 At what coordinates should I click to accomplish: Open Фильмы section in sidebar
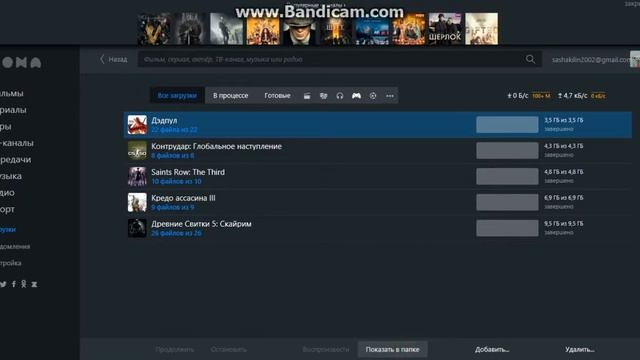[x=11, y=93]
